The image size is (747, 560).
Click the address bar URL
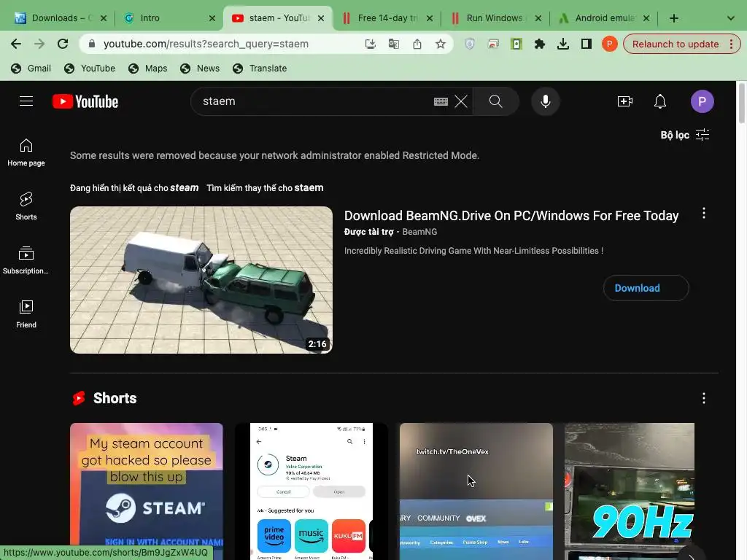coord(206,44)
